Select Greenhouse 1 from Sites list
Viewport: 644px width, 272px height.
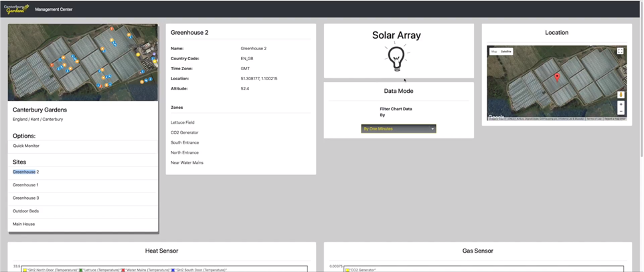[x=25, y=185]
